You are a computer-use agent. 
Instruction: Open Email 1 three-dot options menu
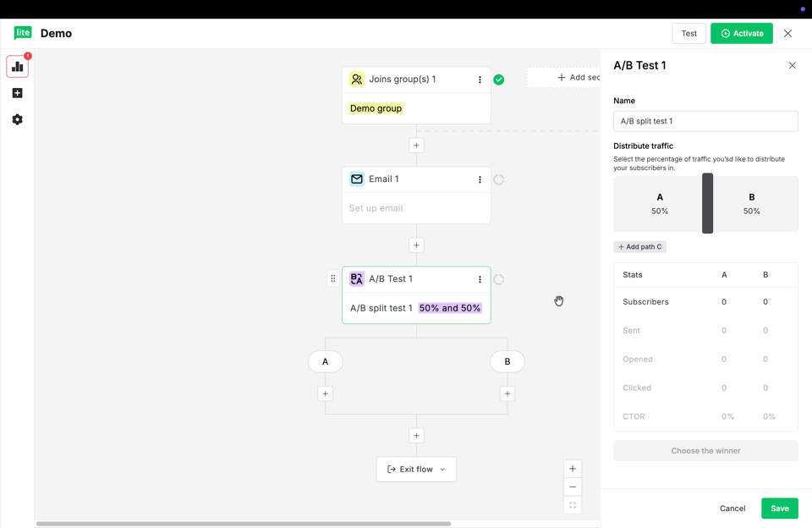(x=480, y=179)
